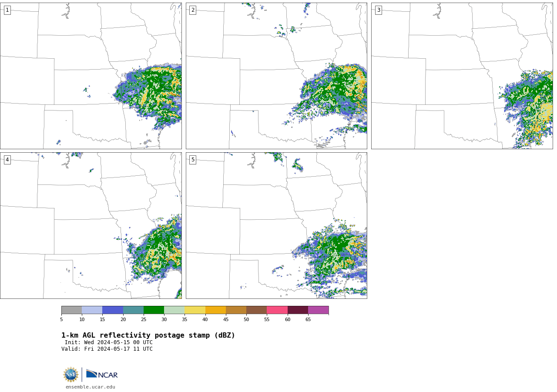Click the panel number label 5

[193, 160]
